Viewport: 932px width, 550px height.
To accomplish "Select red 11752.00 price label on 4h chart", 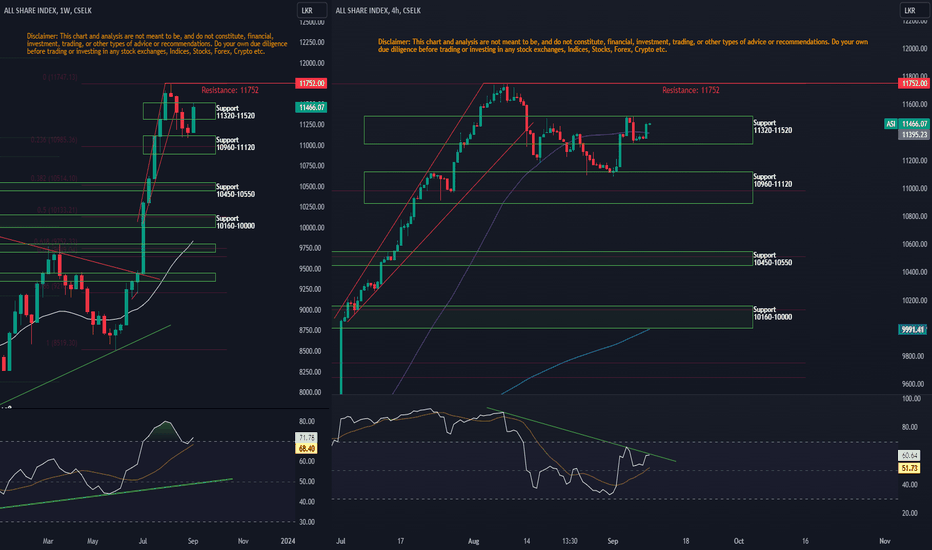I will [x=914, y=83].
